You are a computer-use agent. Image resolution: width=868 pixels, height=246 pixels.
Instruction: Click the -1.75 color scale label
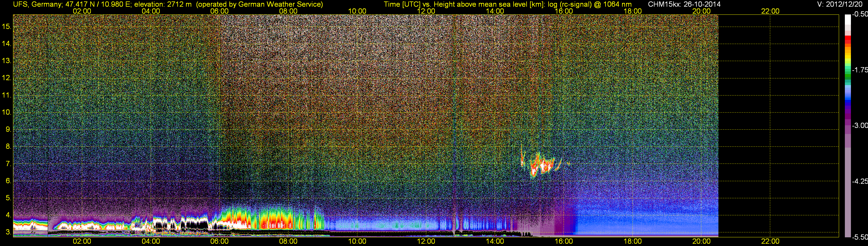860,70
